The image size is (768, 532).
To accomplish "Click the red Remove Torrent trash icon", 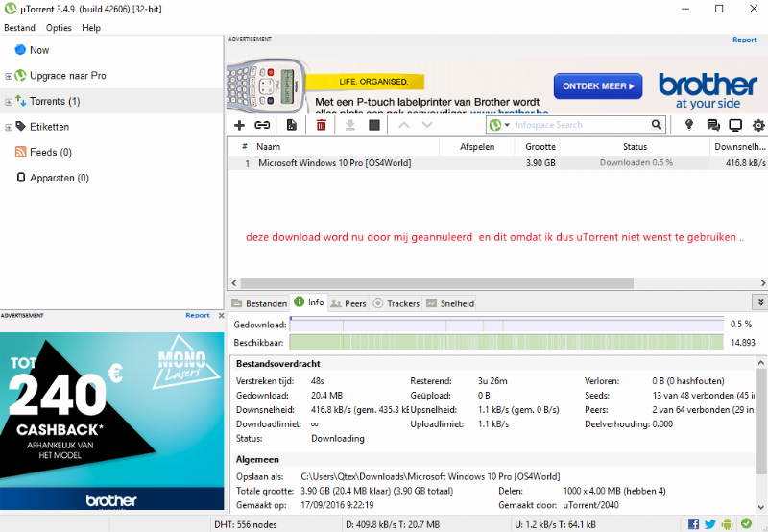I will point(321,125).
